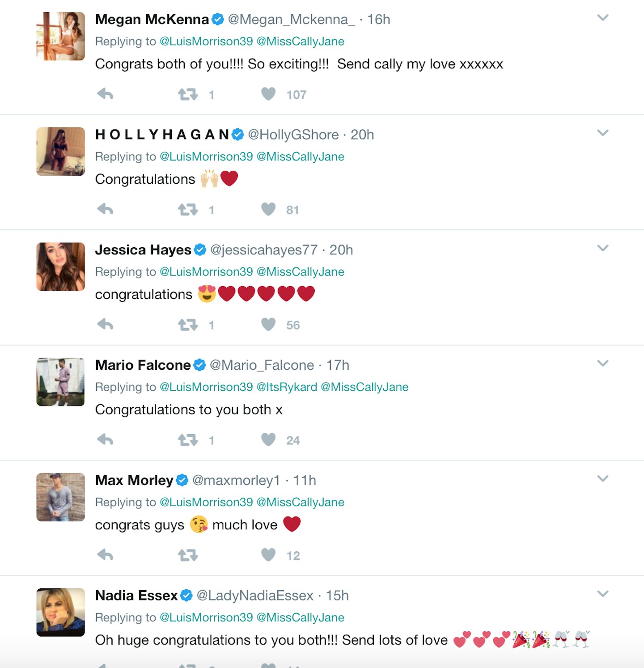Like Holly Hagan's Congratulations tweet
Viewport: 644px width, 668px height.
click(268, 209)
